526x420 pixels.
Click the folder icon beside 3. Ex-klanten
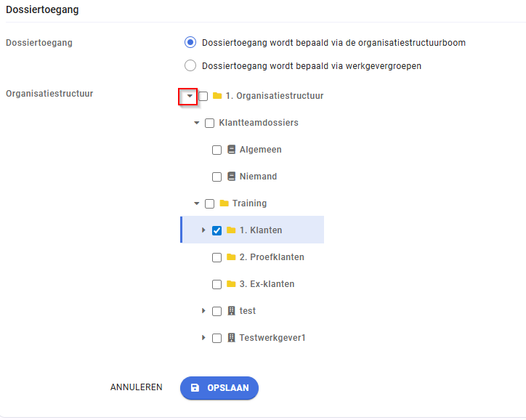[x=231, y=284]
